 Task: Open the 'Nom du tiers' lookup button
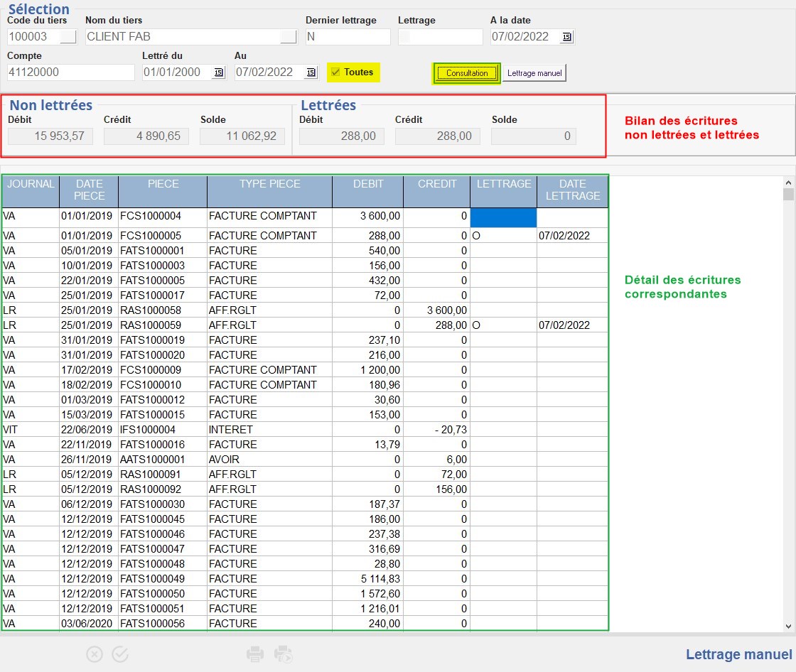pyautogui.click(x=288, y=37)
